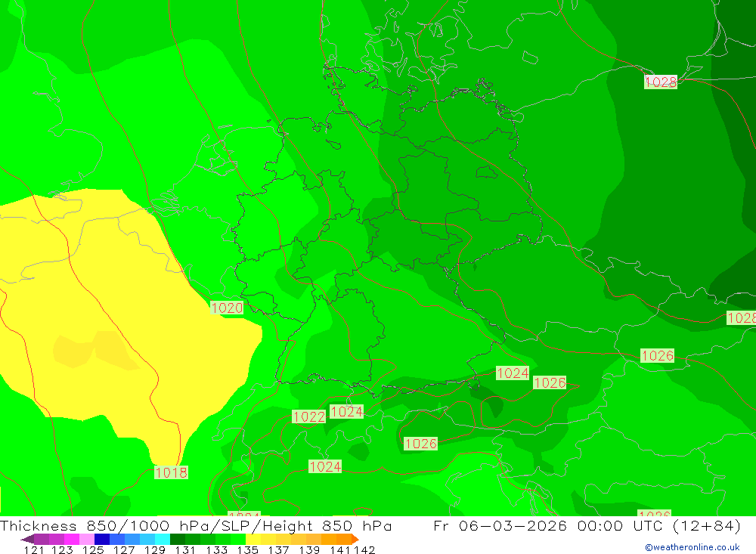Click the legend value 133
756x554 pixels.
pyautogui.click(x=216, y=549)
